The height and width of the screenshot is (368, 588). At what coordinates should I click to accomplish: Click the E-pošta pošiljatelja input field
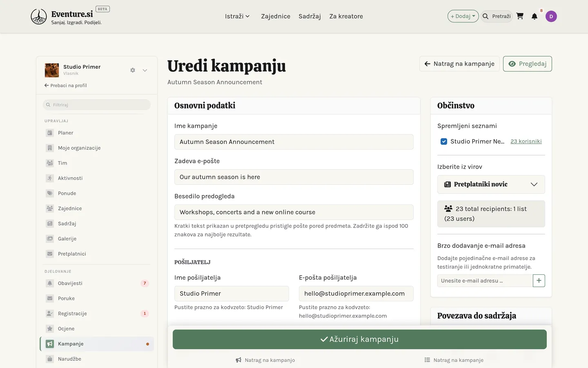pyautogui.click(x=356, y=294)
